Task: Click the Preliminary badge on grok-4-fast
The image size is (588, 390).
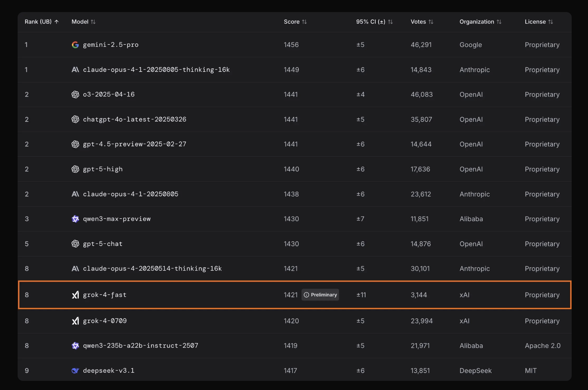Action: click(320, 295)
